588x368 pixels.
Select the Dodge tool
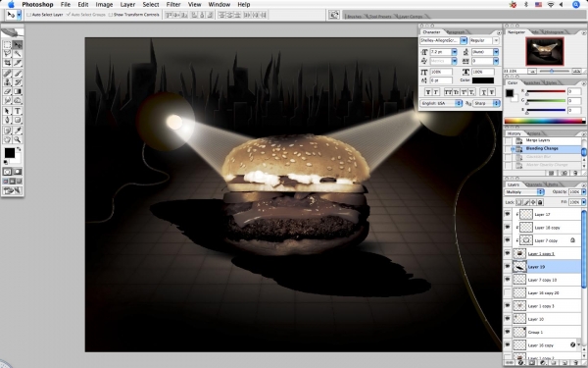point(18,101)
